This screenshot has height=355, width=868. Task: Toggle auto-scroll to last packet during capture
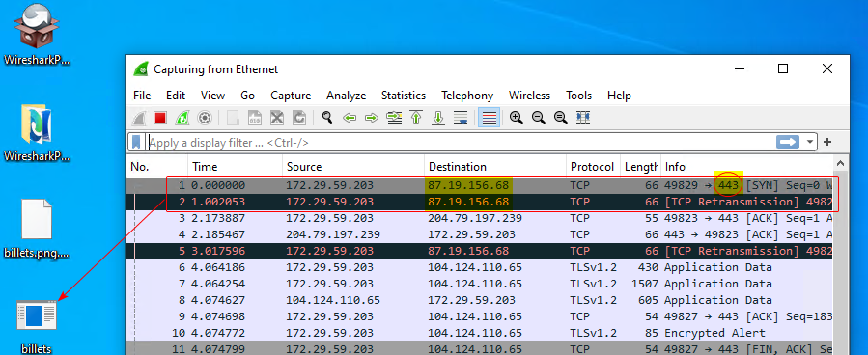click(x=461, y=118)
